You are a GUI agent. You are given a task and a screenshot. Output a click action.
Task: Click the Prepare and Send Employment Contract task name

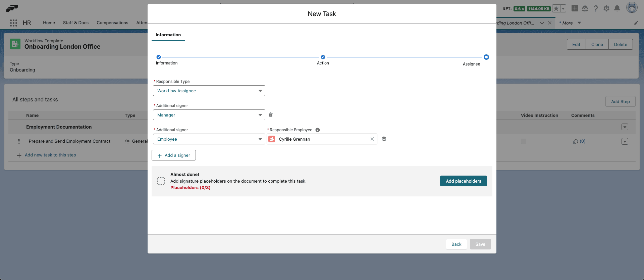pyautogui.click(x=69, y=141)
